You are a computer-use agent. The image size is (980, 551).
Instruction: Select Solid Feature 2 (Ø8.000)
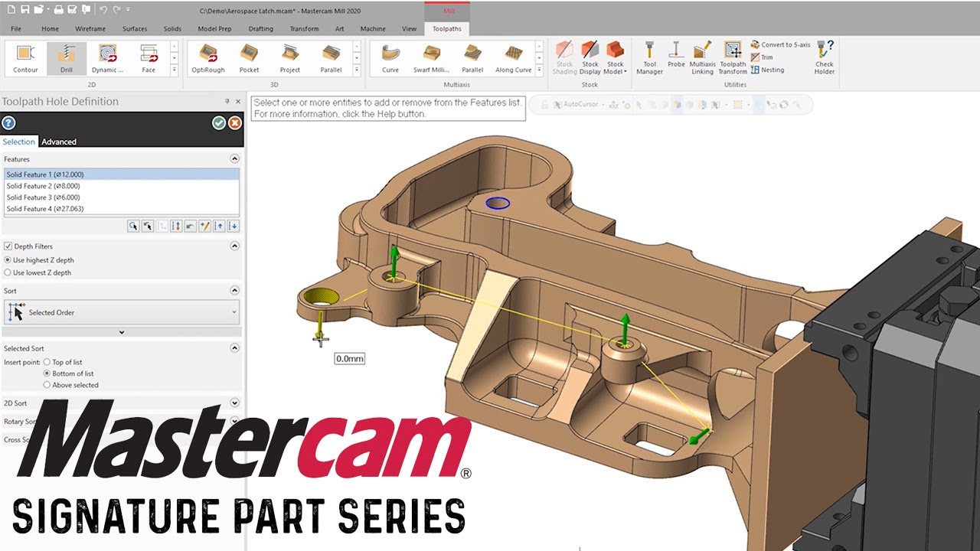pyautogui.click(x=122, y=186)
